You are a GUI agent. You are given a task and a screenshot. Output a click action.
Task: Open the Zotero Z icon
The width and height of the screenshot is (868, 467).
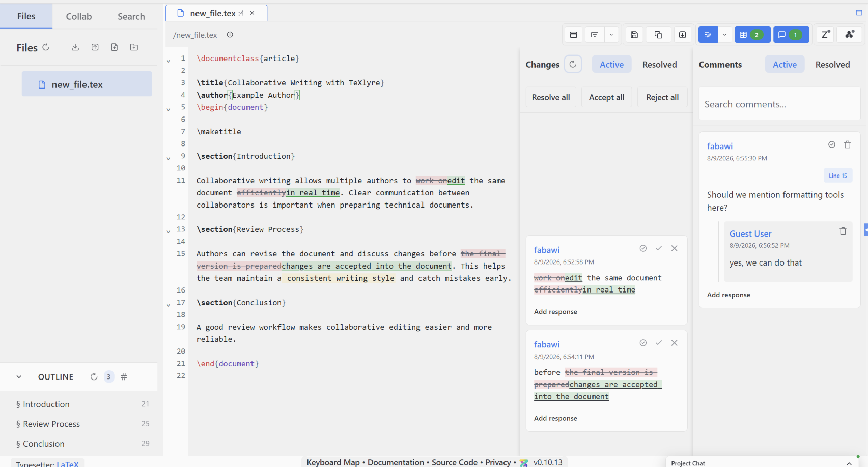(x=825, y=35)
